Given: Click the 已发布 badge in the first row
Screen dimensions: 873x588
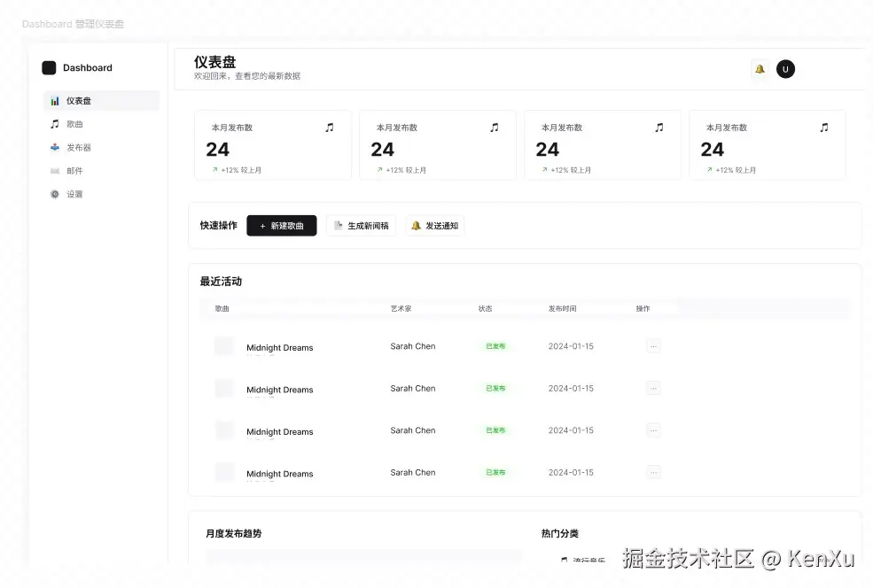Looking at the screenshot, I should [x=495, y=346].
